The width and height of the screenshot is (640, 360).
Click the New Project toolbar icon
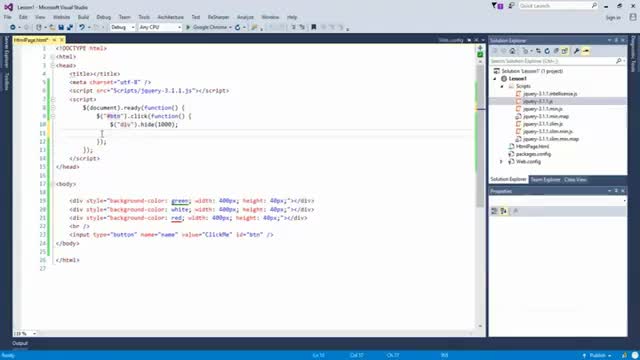click(x=39, y=27)
